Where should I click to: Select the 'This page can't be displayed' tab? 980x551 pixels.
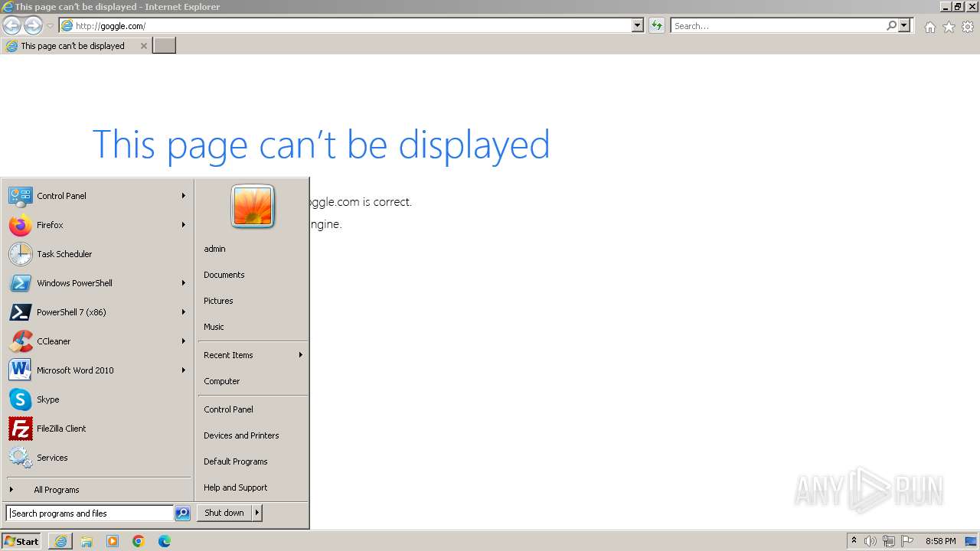(76, 46)
